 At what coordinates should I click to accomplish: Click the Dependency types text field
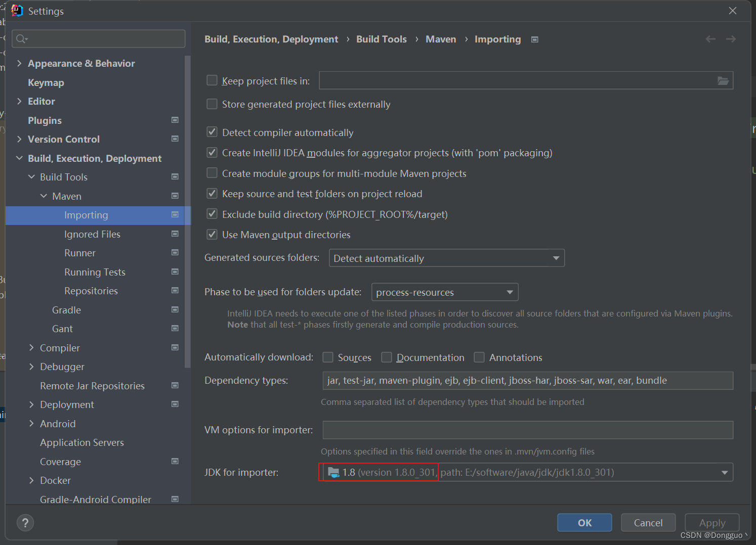[528, 381]
